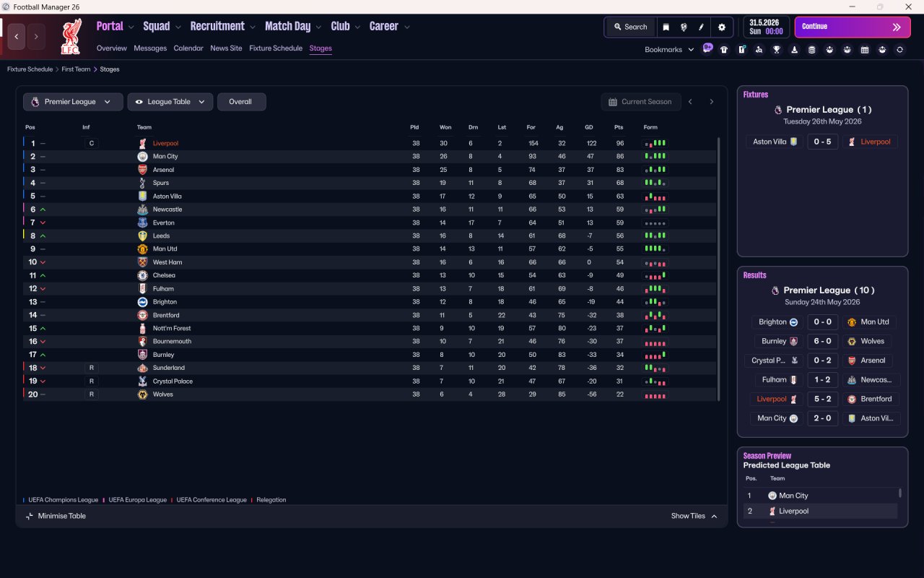
Task: Click the Predicted League Table scrollbar
Action: (x=899, y=493)
